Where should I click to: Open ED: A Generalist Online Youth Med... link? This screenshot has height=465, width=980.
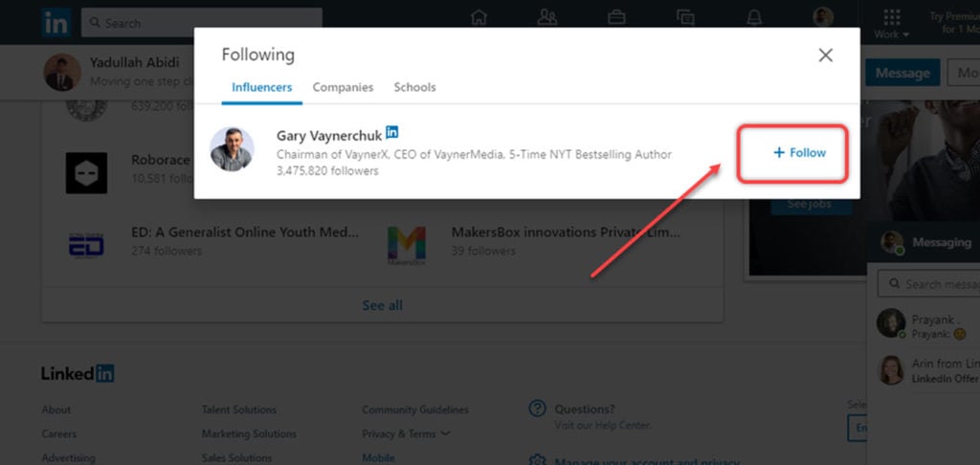[x=245, y=232]
